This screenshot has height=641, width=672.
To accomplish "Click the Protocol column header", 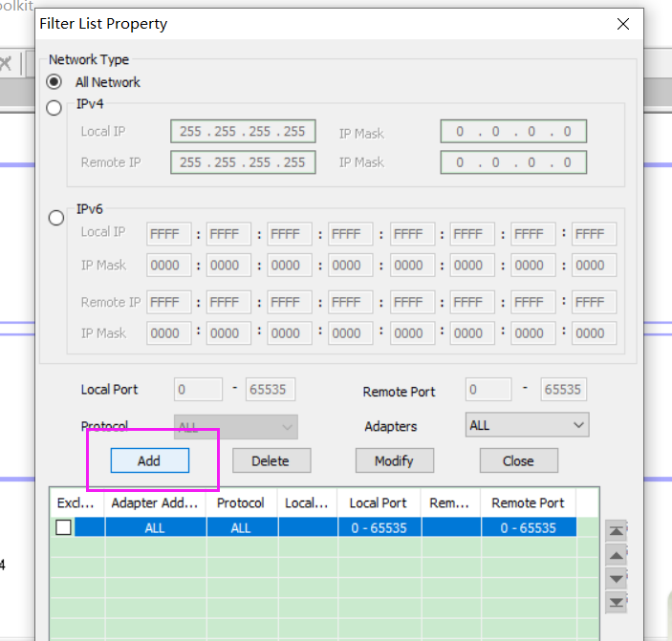I will pyautogui.click(x=241, y=502).
